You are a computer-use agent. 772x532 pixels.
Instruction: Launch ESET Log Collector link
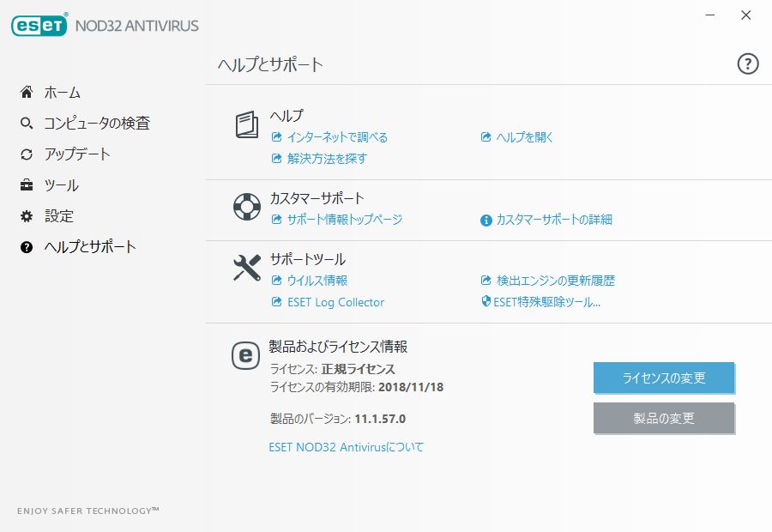[335, 302]
